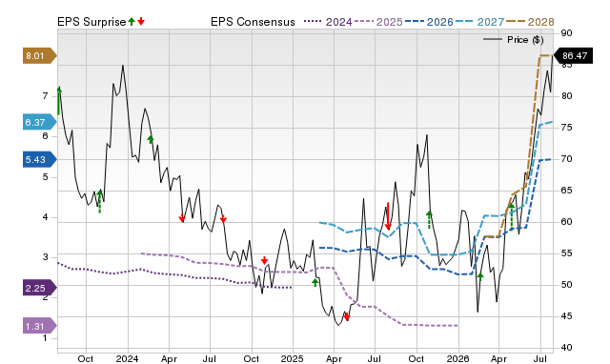
Task: Click the light purple 1.31 EPS tag
Action: tap(40, 326)
